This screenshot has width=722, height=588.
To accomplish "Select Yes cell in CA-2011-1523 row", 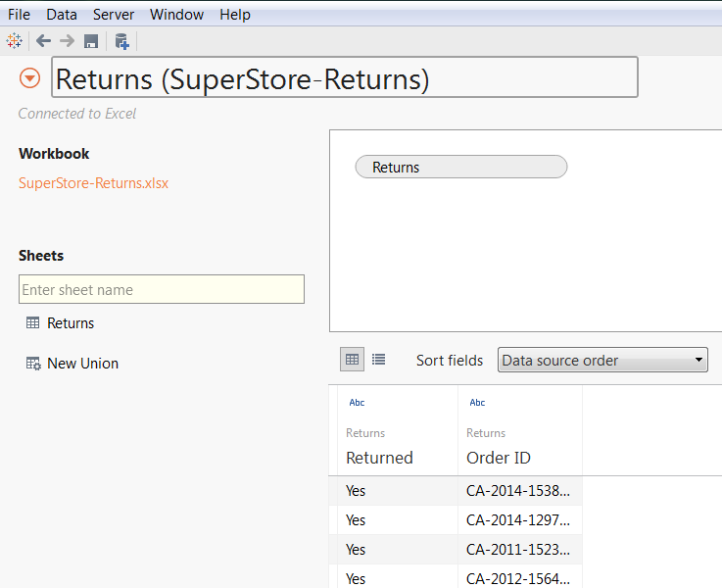I will [398, 550].
